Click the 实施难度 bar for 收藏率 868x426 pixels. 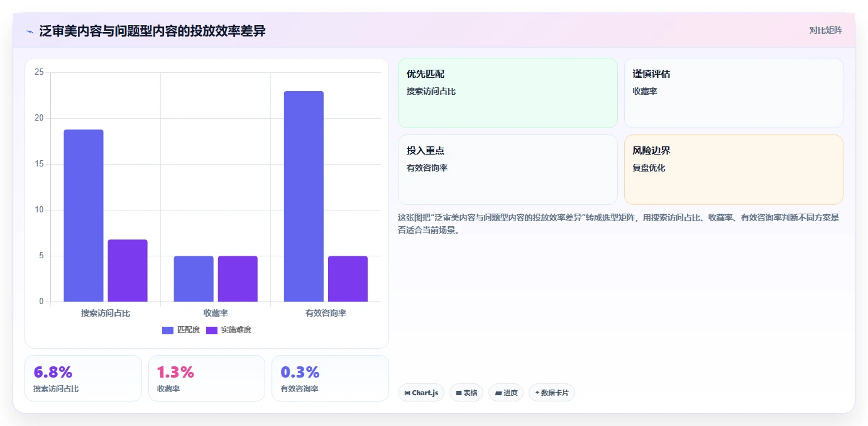(x=238, y=278)
